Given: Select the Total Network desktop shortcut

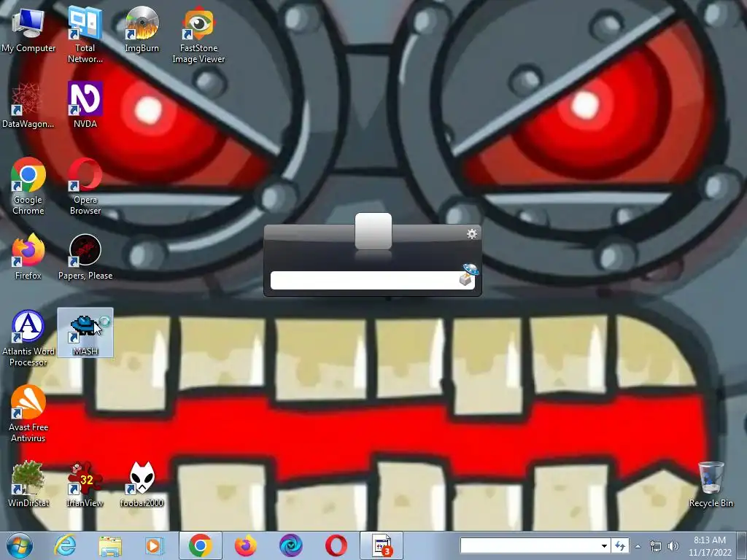Looking at the screenshot, I should point(85,34).
